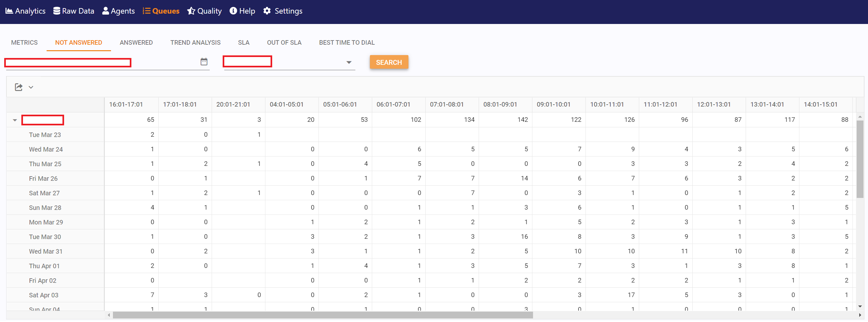Viewport: 868px width, 322px height.
Task: Open Raw Data database icon
Action: (57, 11)
